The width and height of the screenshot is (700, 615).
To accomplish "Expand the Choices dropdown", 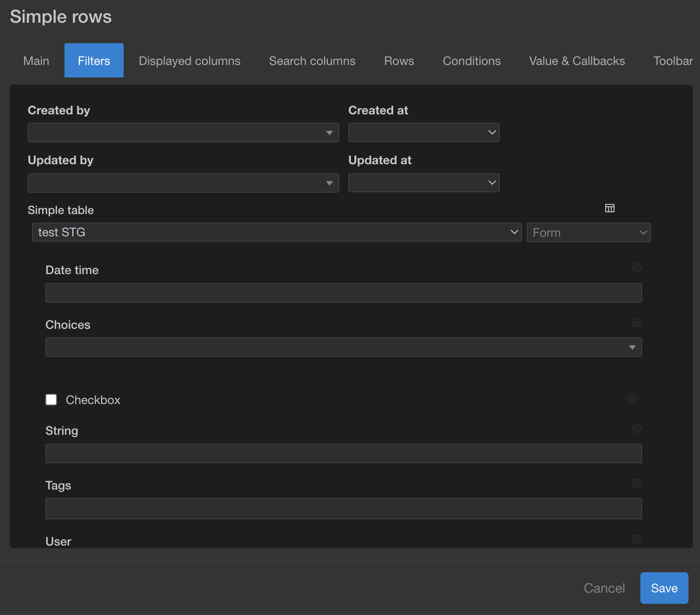I will click(343, 347).
